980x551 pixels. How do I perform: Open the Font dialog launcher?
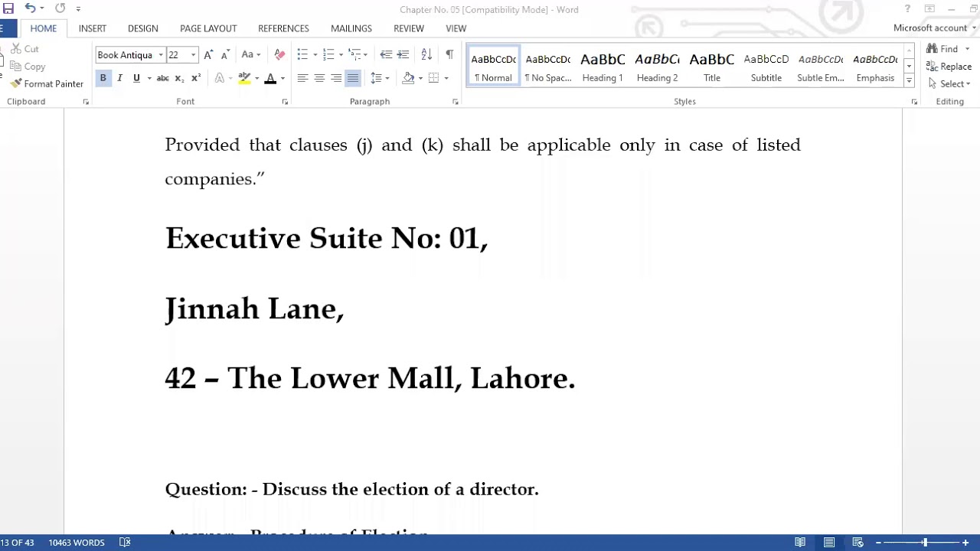pos(285,102)
